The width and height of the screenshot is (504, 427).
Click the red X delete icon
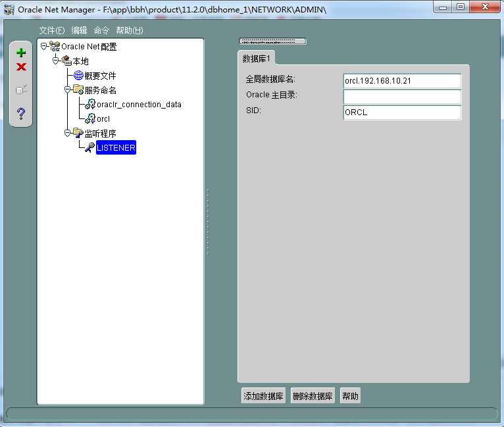pyautogui.click(x=21, y=67)
